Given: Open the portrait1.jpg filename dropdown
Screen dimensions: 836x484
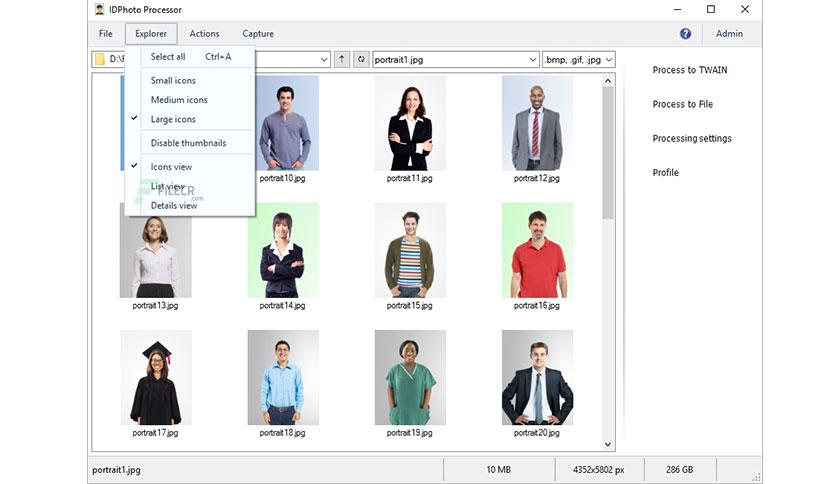Looking at the screenshot, I should tap(533, 60).
